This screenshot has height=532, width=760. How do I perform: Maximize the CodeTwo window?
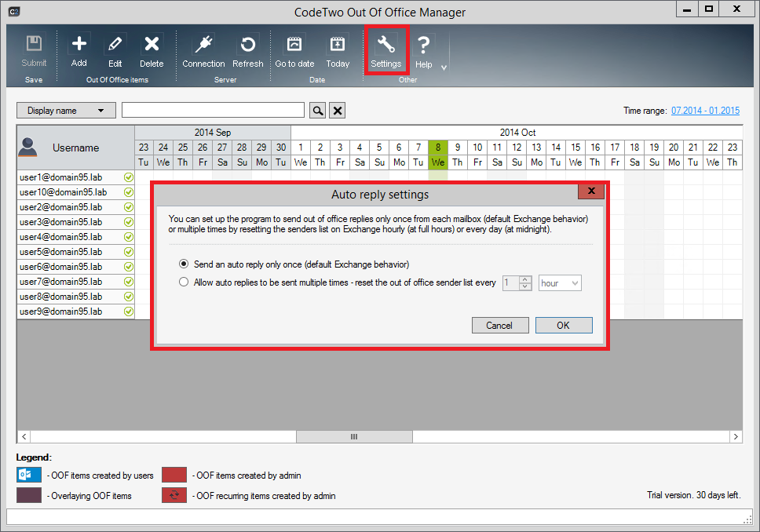pos(709,9)
